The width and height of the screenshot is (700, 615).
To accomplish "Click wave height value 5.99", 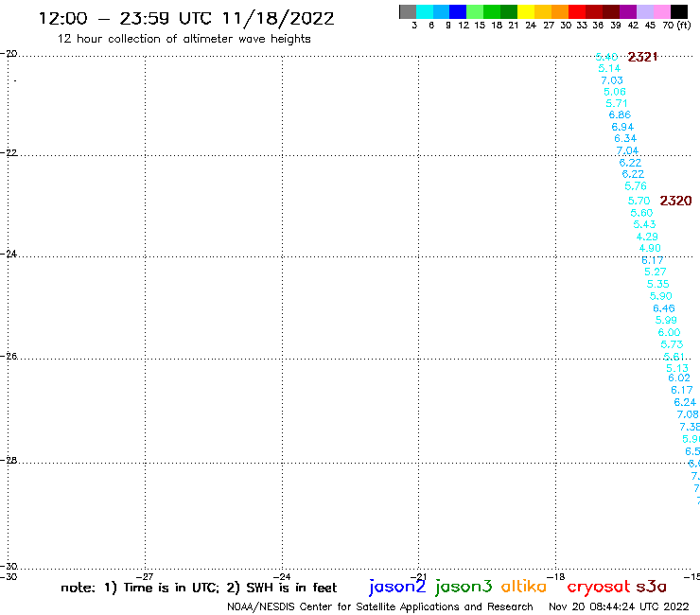I will click(x=666, y=320).
